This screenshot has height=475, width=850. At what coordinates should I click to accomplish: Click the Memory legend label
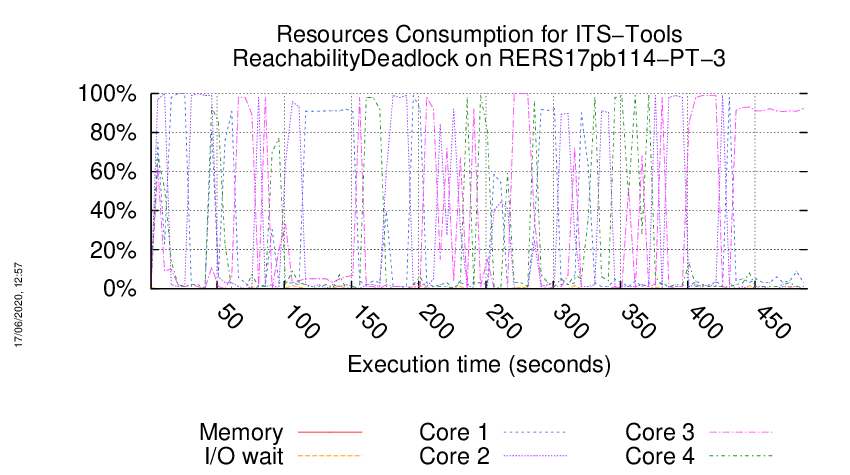[x=241, y=432]
